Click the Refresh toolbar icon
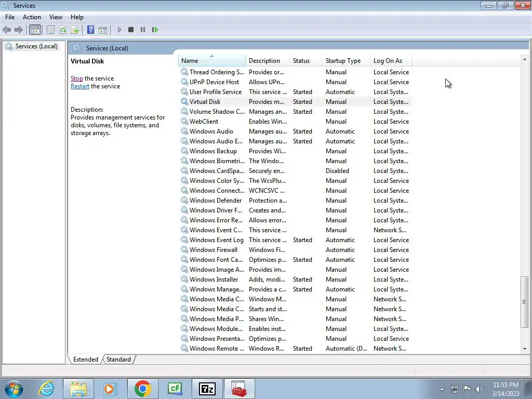532x399 pixels. pyautogui.click(x=63, y=30)
